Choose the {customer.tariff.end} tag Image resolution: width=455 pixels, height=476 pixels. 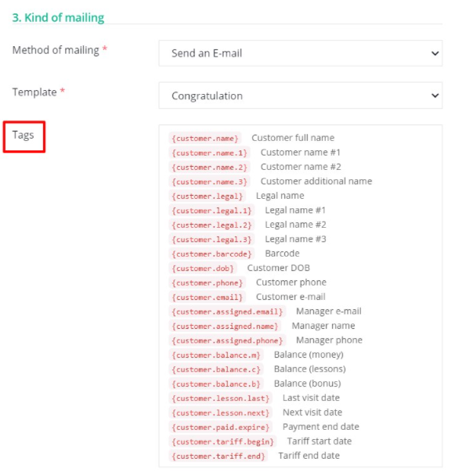[x=218, y=456]
